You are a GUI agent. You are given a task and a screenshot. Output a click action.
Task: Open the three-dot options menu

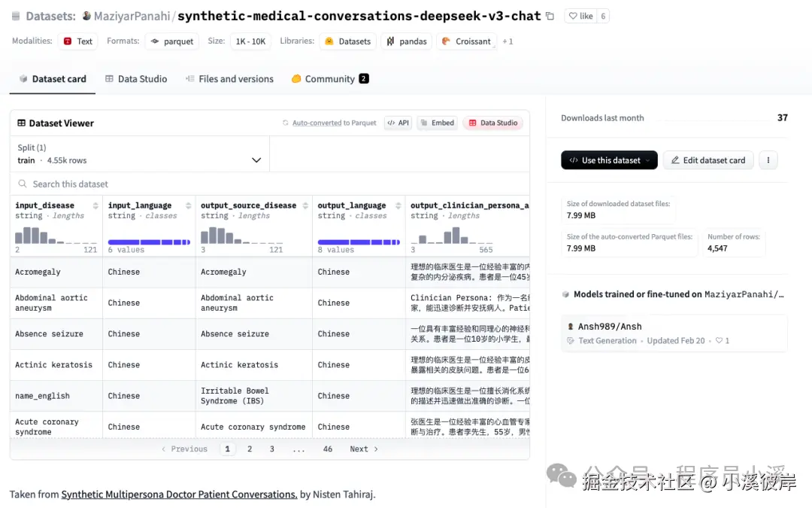pyautogui.click(x=768, y=160)
